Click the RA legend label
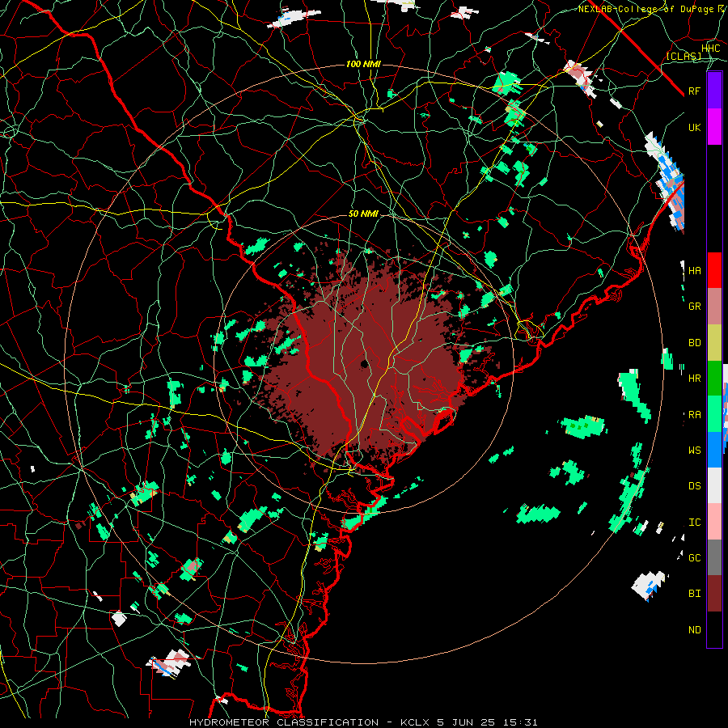The width and height of the screenshot is (728, 728). click(x=695, y=415)
